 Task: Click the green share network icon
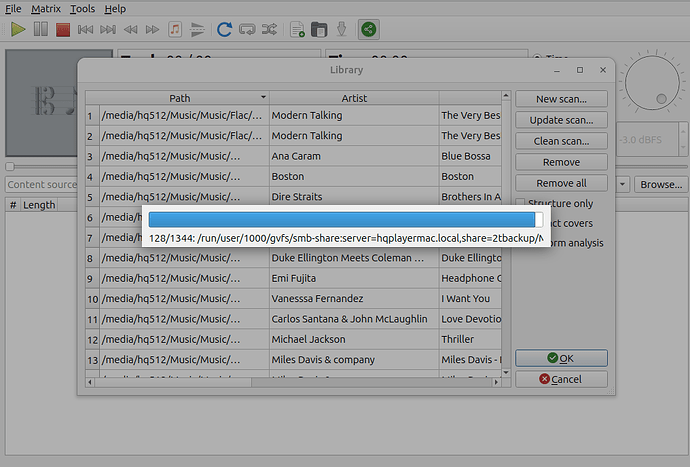click(368, 29)
